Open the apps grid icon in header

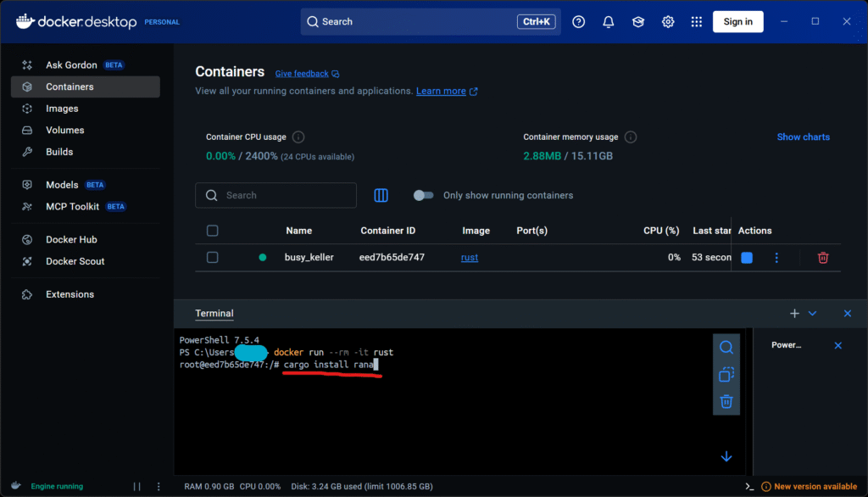click(x=697, y=22)
